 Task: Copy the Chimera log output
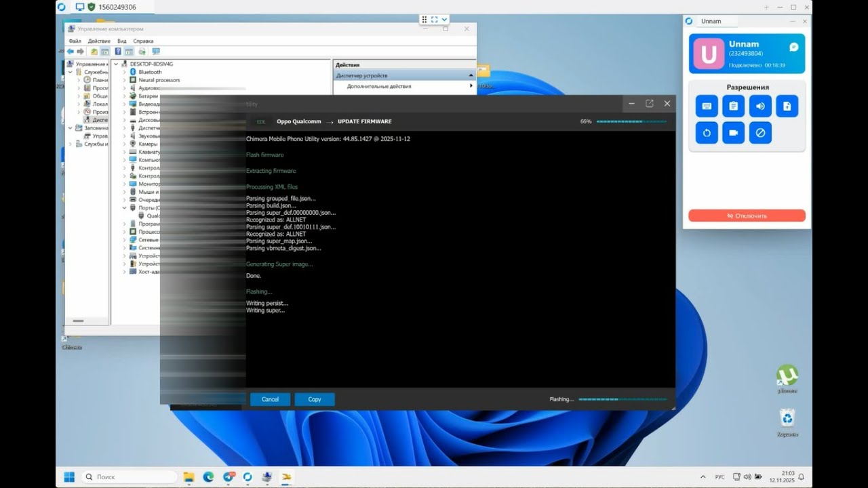click(315, 399)
